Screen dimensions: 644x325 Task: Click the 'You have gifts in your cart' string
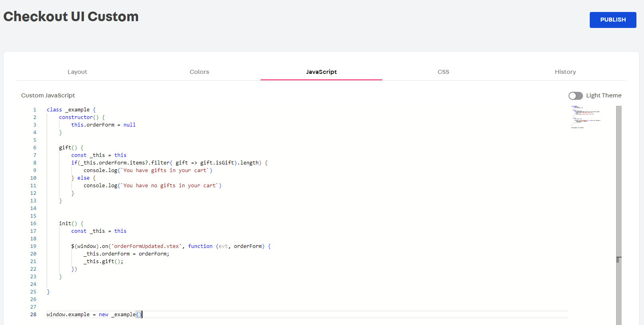(x=166, y=170)
